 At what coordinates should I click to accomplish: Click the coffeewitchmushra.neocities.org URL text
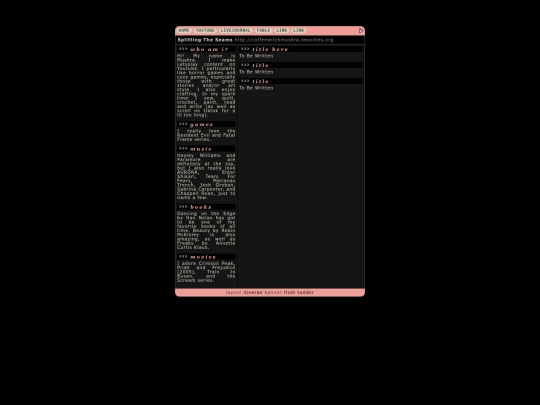pyautogui.click(x=284, y=40)
